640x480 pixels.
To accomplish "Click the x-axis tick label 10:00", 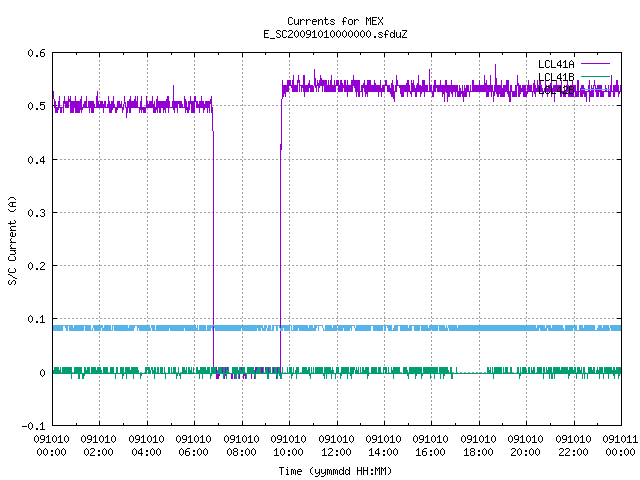I will coord(288,452).
